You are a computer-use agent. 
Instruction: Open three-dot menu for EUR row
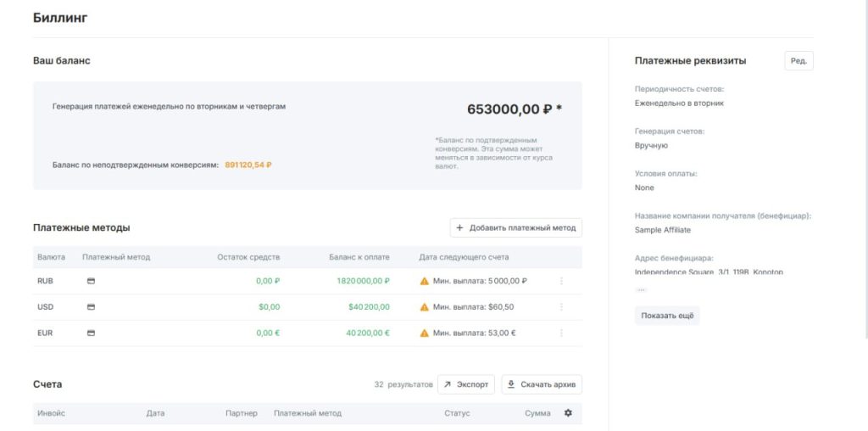[x=561, y=333]
